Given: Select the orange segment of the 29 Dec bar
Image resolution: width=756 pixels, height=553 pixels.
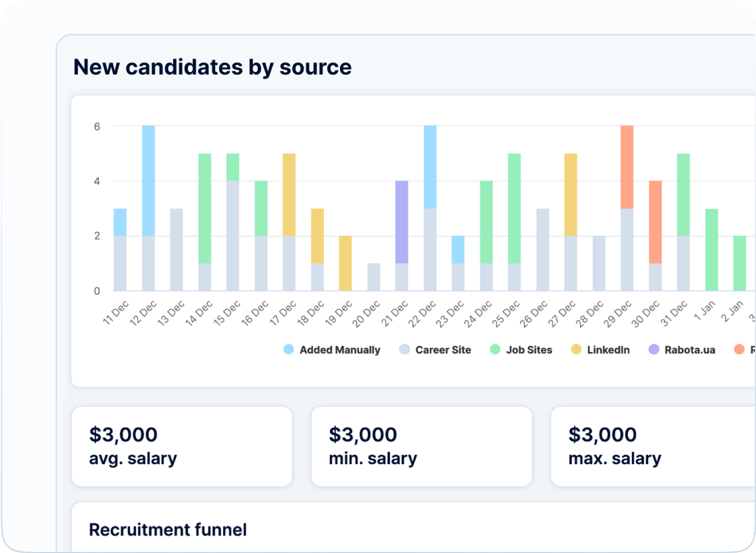Looking at the screenshot, I should coord(627,167).
